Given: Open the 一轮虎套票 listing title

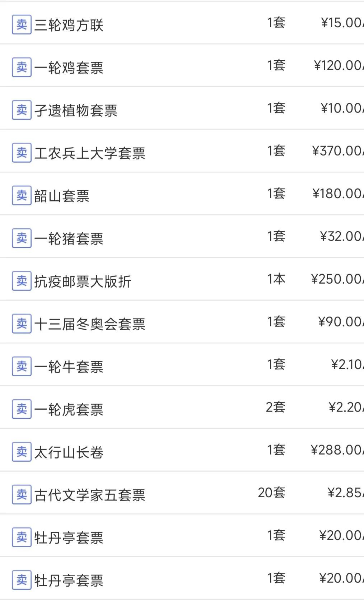Looking at the screenshot, I should (69, 409).
